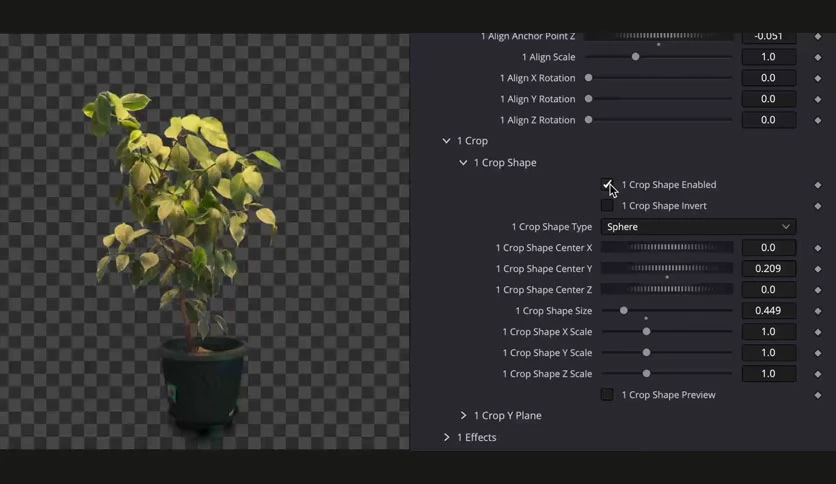Click the Align Z Rotation slider handle
Image resolution: width=836 pixels, height=484 pixels.
pyautogui.click(x=588, y=119)
